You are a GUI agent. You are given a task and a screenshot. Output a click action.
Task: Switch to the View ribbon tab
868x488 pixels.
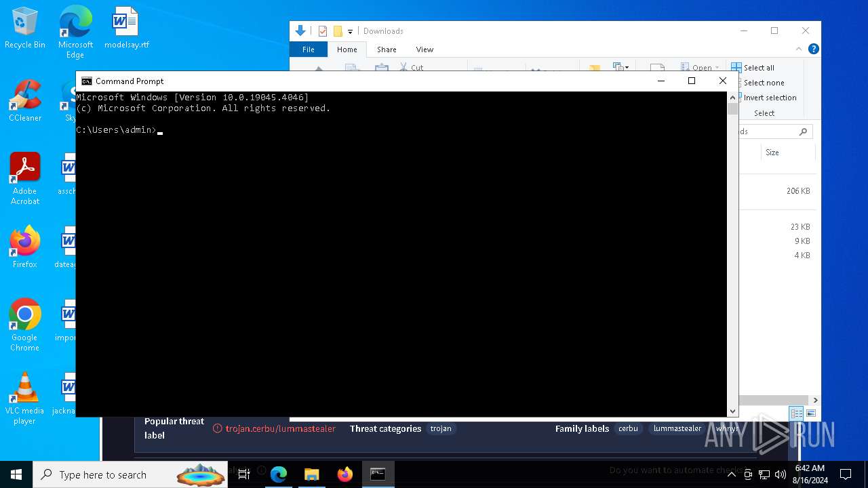[x=425, y=49]
